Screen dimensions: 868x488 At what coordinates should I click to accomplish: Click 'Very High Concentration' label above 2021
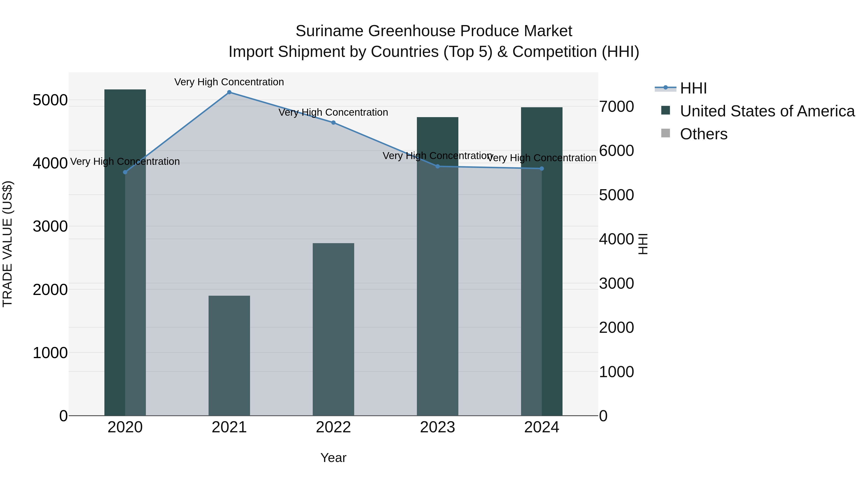pyautogui.click(x=229, y=82)
